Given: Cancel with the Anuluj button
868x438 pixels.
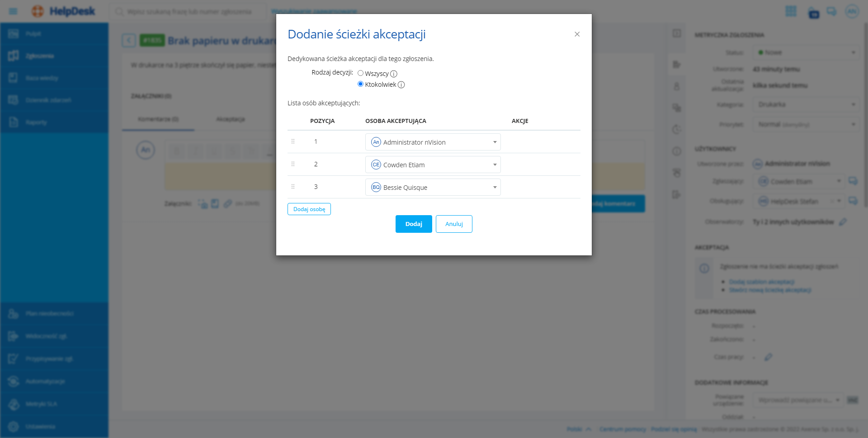Looking at the screenshot, I should 454,224.
